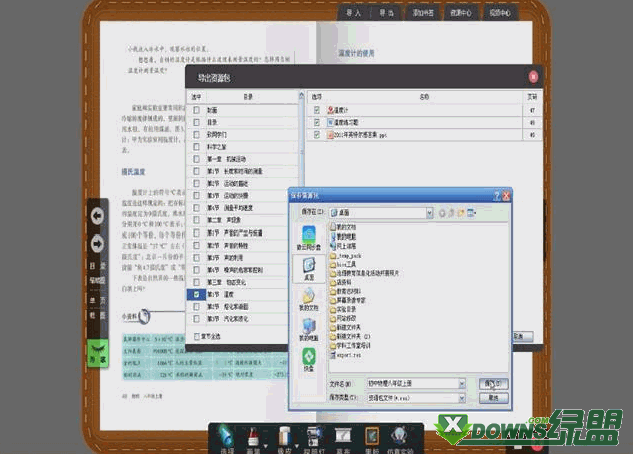The width and height of the screenshot is (633, 454).
Task: Open the 导入 (Import) tab at top
Action: click(353, 13)
